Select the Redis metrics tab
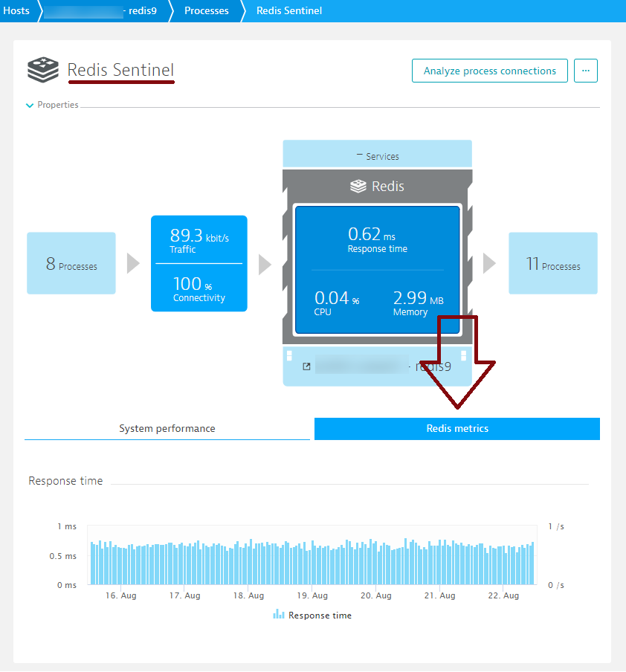The width and height of the screenshot is (626, 672). pyautogui.click(x=457, y=429)
